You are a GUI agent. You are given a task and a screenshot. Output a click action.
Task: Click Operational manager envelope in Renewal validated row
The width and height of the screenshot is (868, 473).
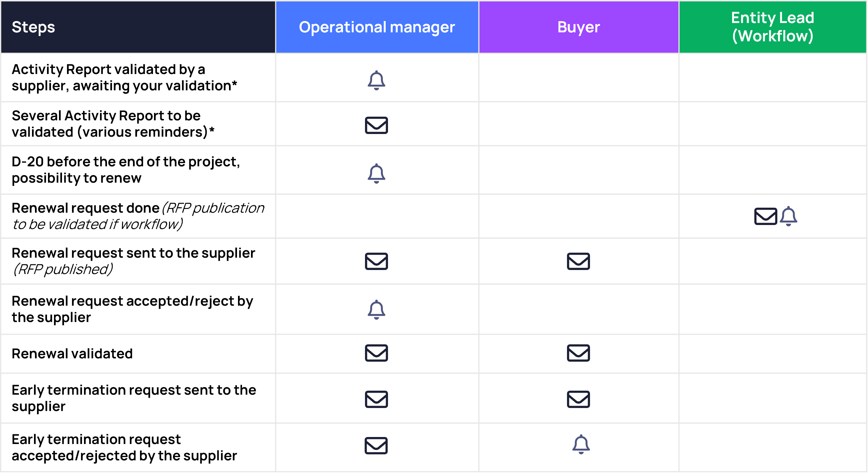coord(376,353)
